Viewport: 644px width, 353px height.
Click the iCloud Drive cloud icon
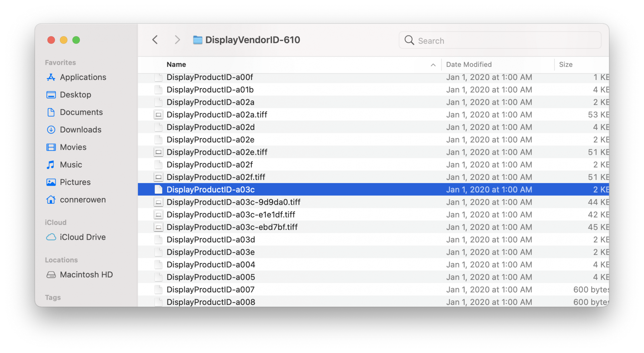tap(51, 237)
